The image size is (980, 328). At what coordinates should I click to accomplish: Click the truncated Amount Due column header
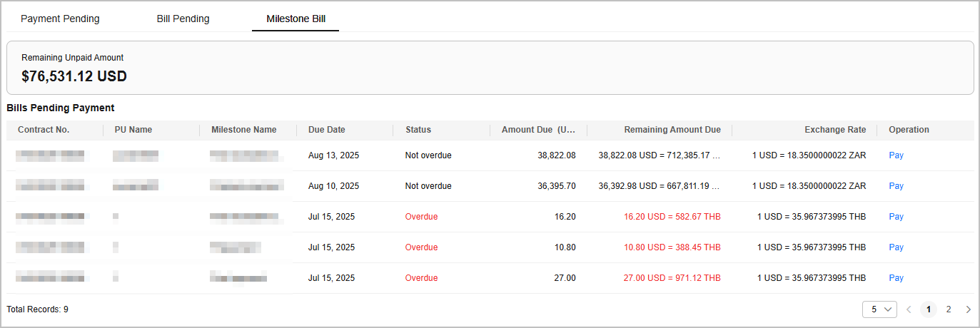(538, 130)
